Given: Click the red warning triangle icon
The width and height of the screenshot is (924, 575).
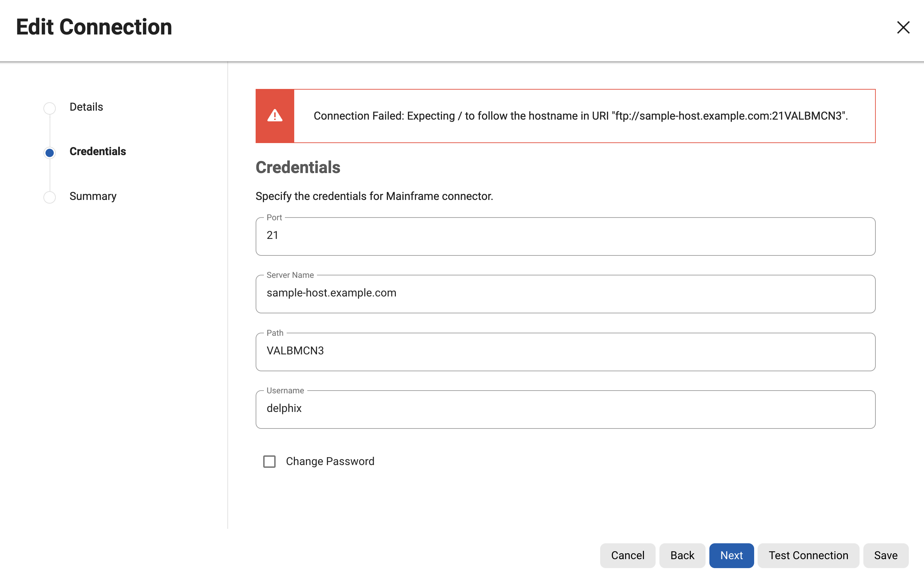Looking at the screenshot, I should (275, 115).
